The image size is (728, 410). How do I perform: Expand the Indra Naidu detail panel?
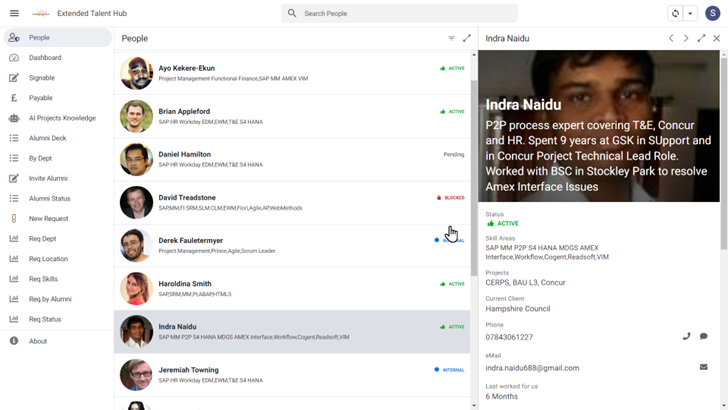pyautogui.click(x=701, y=39)
